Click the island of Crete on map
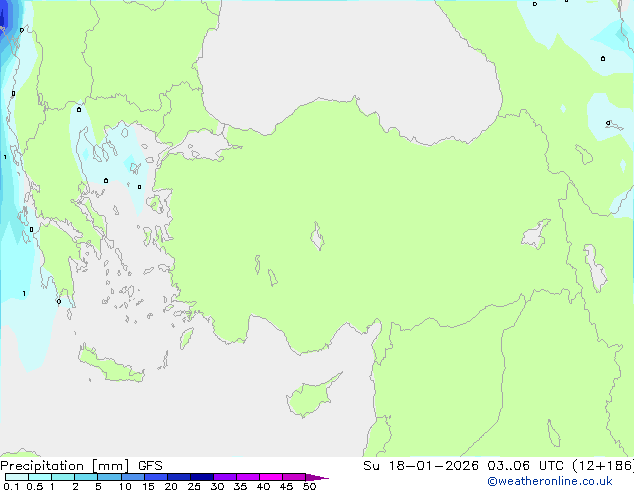Screen dimensions: 634x490 111,366
